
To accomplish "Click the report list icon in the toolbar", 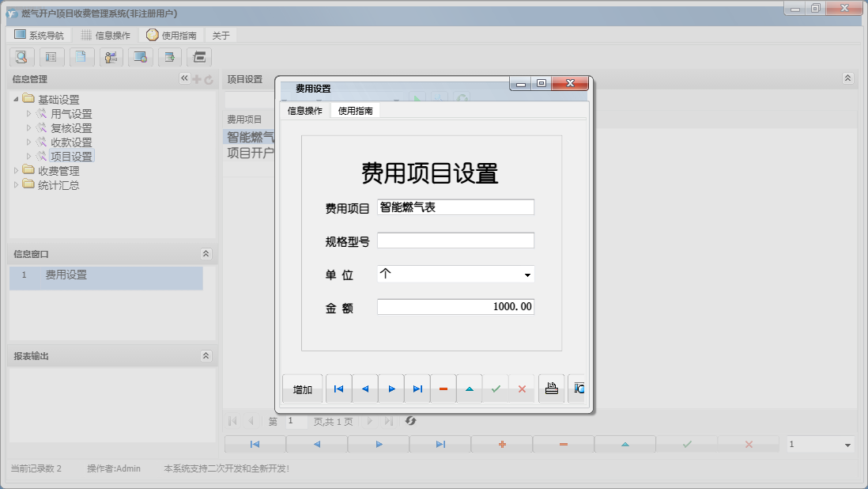I will click(51, 57).
